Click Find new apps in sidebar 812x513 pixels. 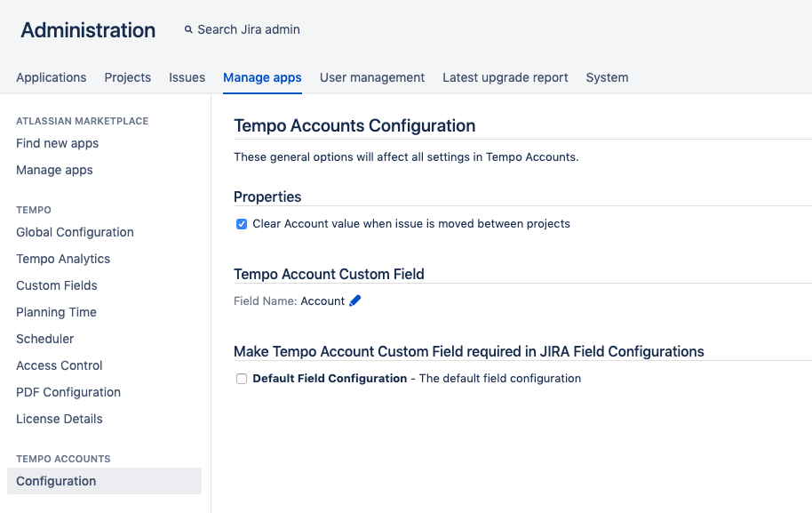coord(58,143)
